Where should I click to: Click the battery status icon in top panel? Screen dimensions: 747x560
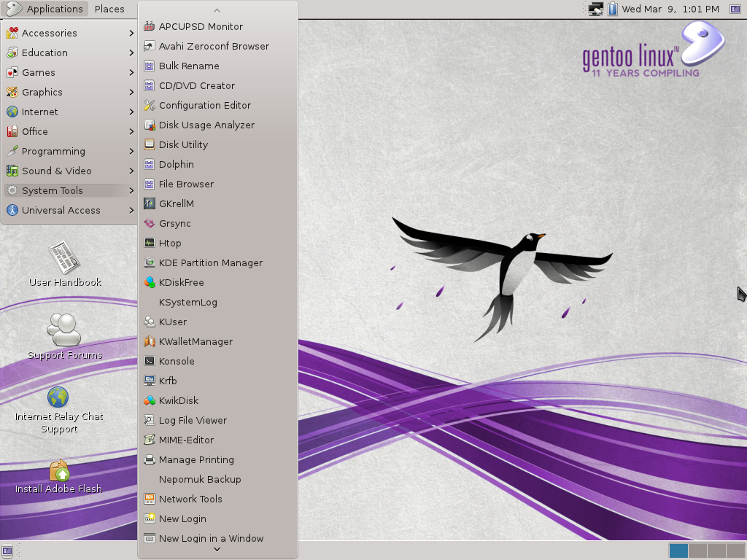click(x=611, y=9)
